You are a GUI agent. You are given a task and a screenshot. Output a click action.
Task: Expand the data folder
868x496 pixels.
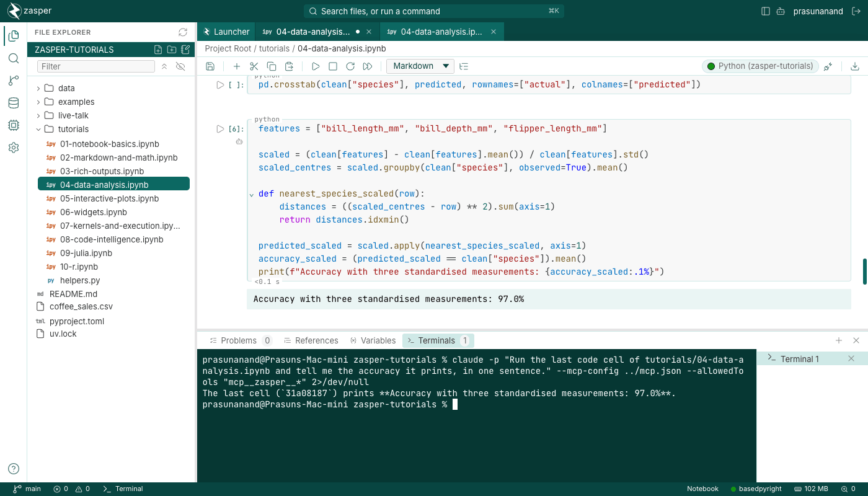(x=38, y=88)
